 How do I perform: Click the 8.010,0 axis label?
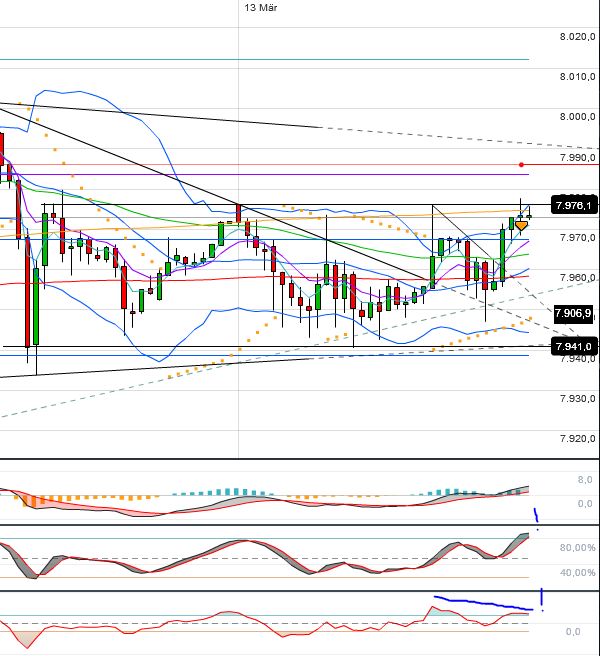[x=577, y=77]
